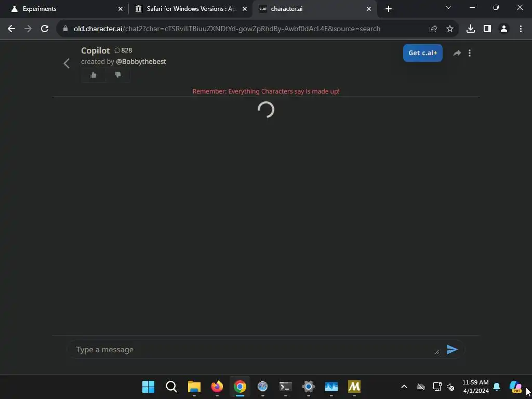Open chat options three-dot menu
The image size is (532, 399).
(x=470, y=53)
